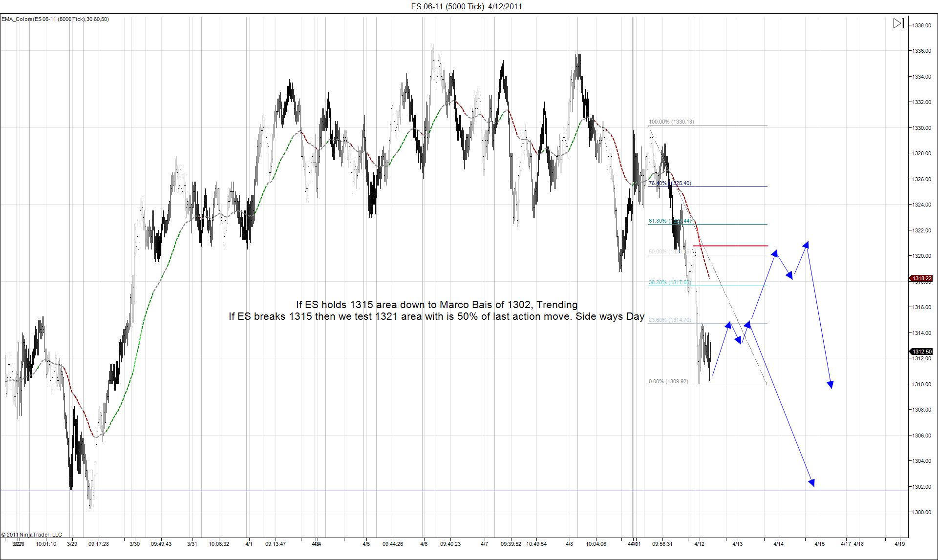Click the 4/18 date on the time axis

858,543
